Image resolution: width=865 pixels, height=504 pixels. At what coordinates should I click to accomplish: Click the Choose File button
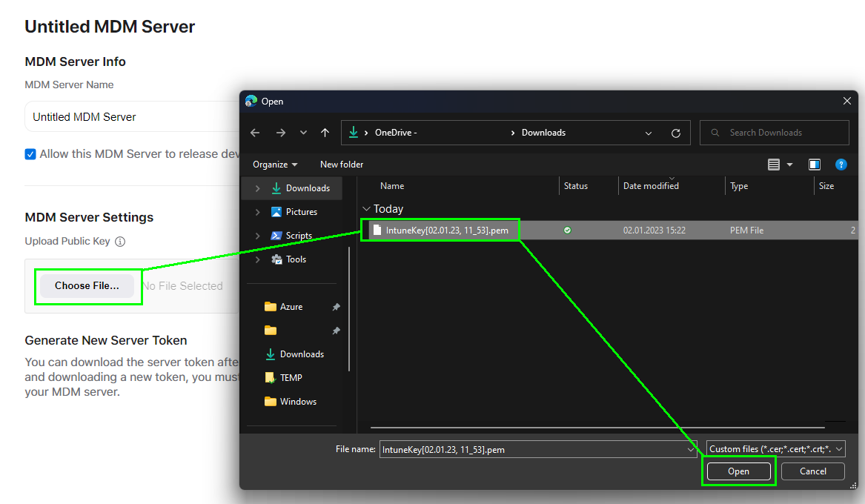click(x=87, y=286)
